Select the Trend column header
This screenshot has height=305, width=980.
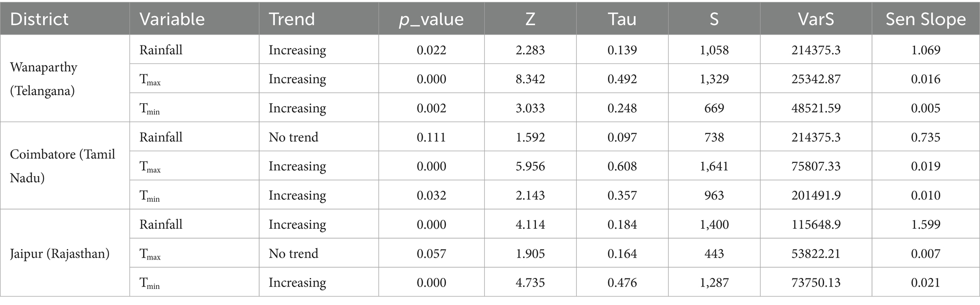pyautogui.click(x=292, y=19)
